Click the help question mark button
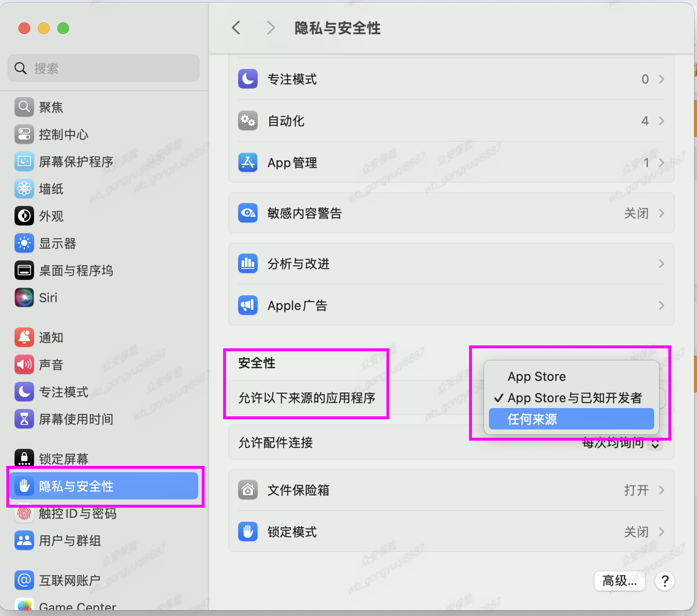The height and width of the screenshot is (616, 697). [x=664, y=581]
